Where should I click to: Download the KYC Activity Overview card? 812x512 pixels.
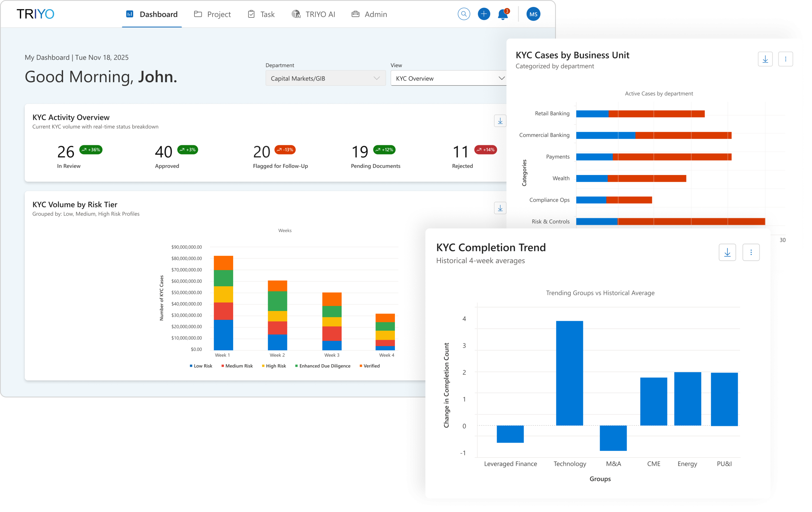500,121
